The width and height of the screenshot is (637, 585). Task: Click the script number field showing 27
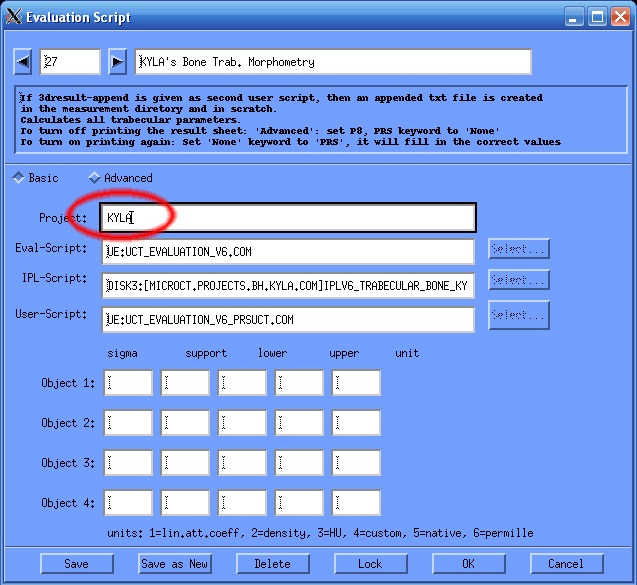coord(70,62)
